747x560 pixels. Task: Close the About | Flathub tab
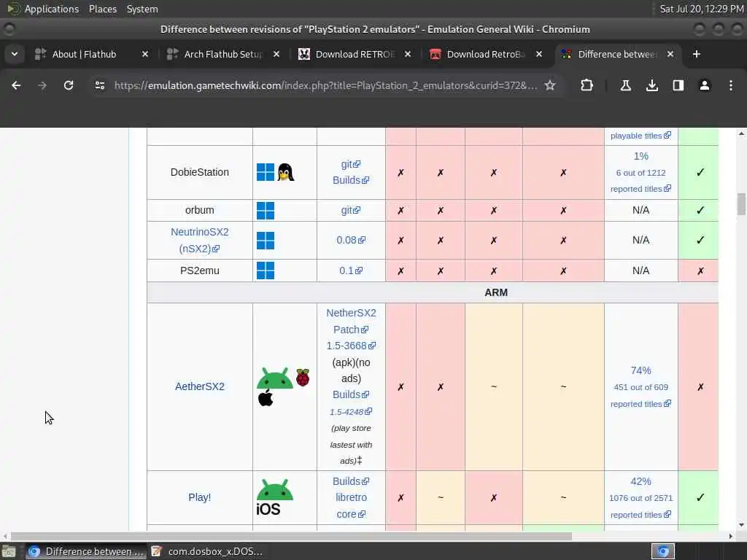145,54
